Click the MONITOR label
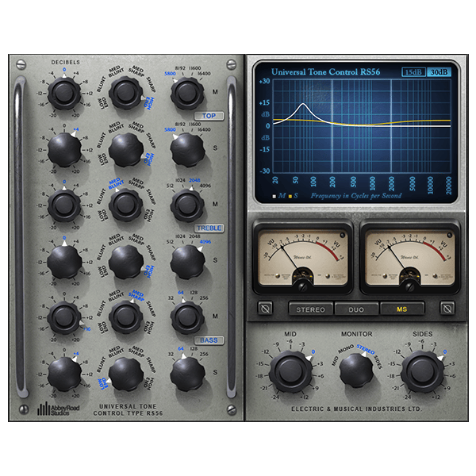 coord(356,334)
